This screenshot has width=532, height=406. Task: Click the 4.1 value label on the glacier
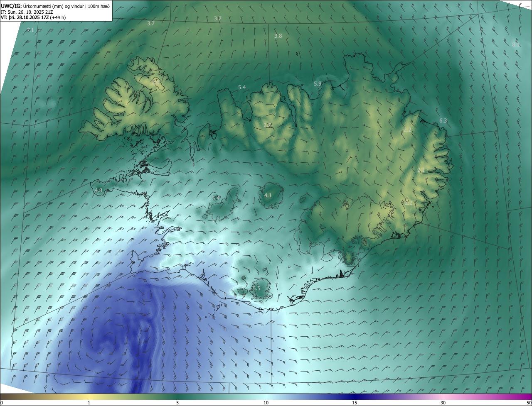point(268,196)
